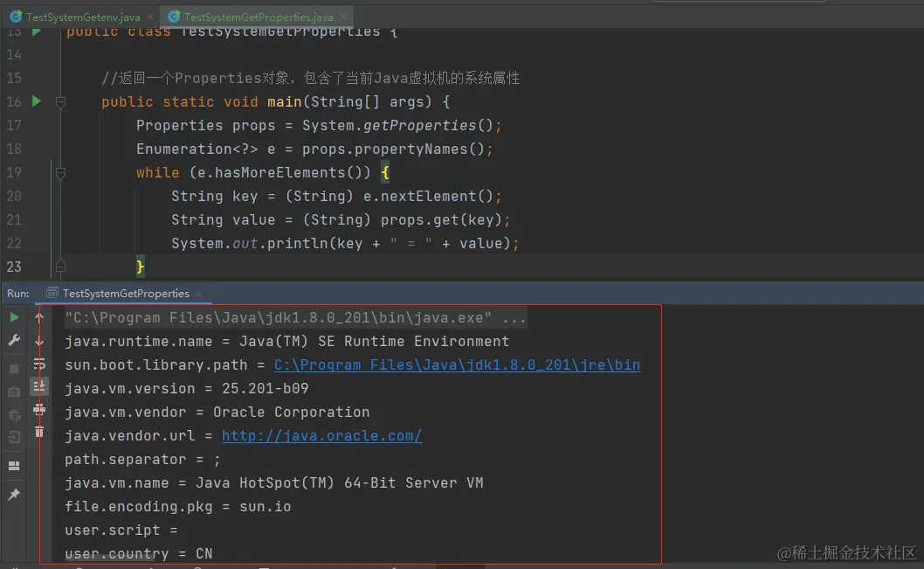The height and width of the screenshot is (569, 924).
Task: Close the TestSystemGetenv.java tab
Action: pos(150,17)
